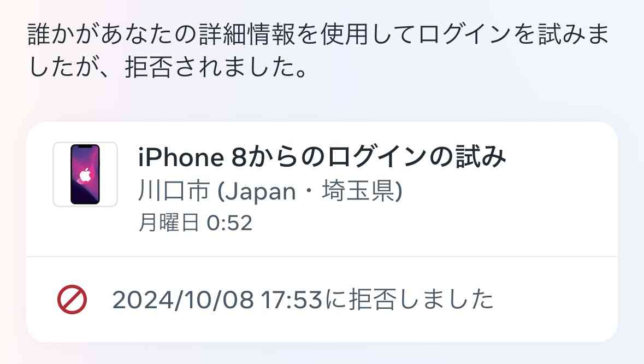The width and height of the screenshot is (644, 364).
Task: Click the iPhone 8 text in the title
Action: coord(192,157)
